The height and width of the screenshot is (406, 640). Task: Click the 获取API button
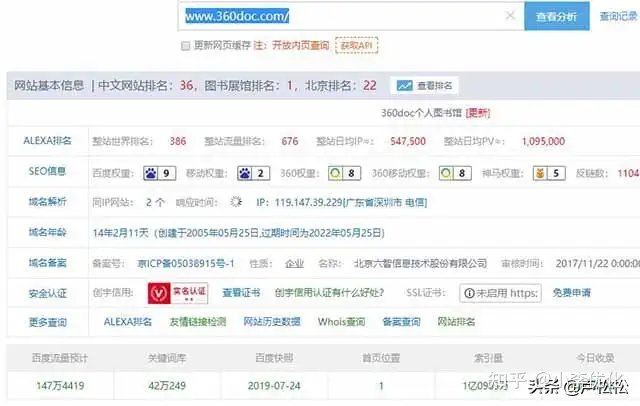(x=356, y=45)
